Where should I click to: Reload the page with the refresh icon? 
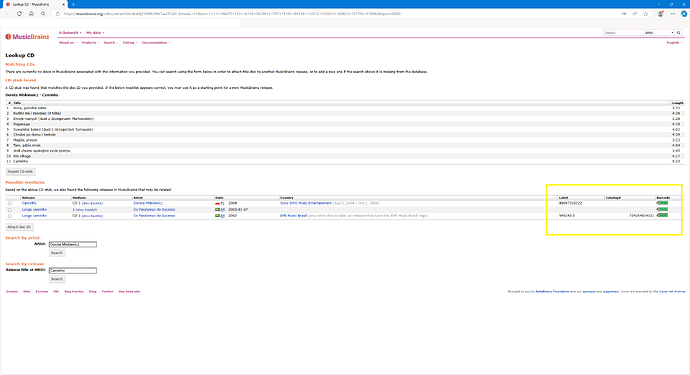tap(19, 14)
